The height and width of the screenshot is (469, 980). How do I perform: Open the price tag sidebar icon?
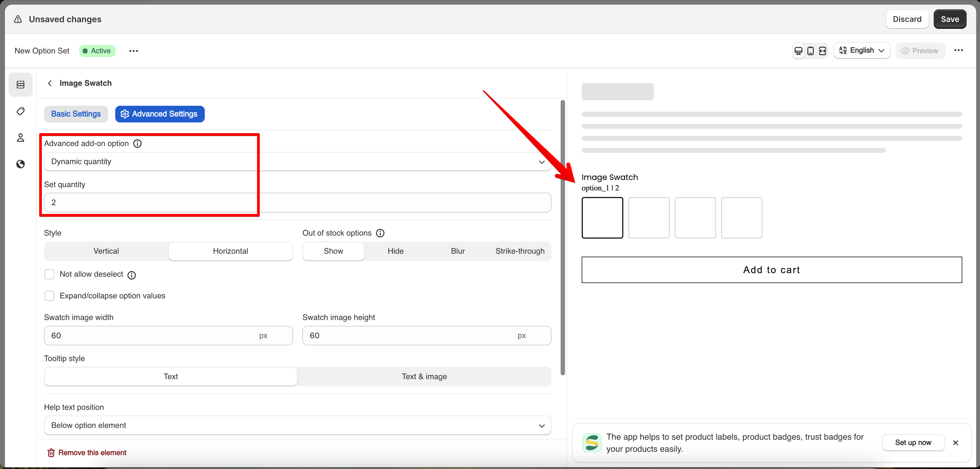click(x=21, y=111)
